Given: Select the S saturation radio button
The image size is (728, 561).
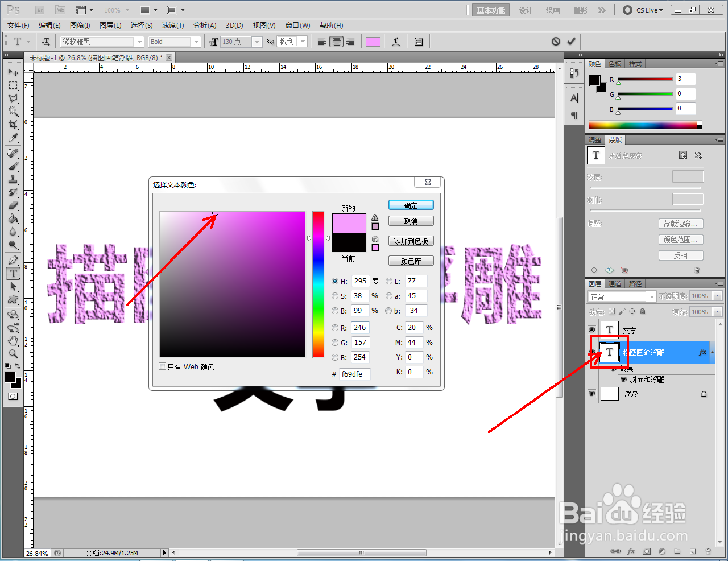Looking at the screenshot, I should (335, 296).
